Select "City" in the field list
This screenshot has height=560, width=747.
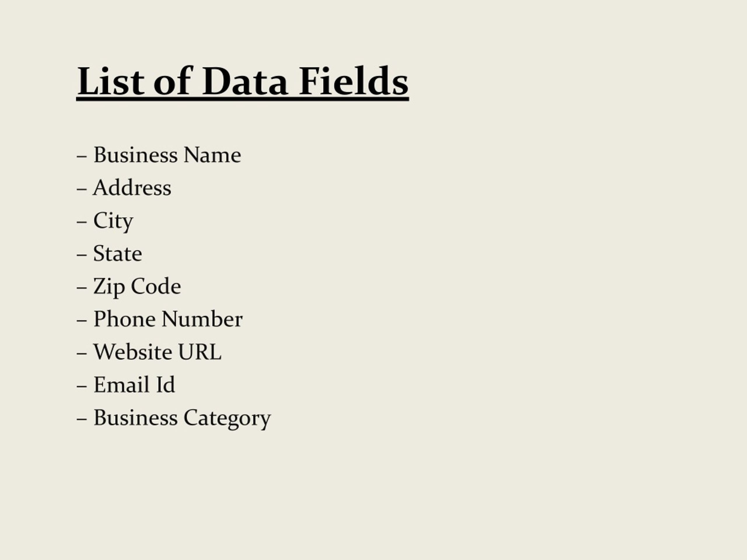(x=113, y=221)
